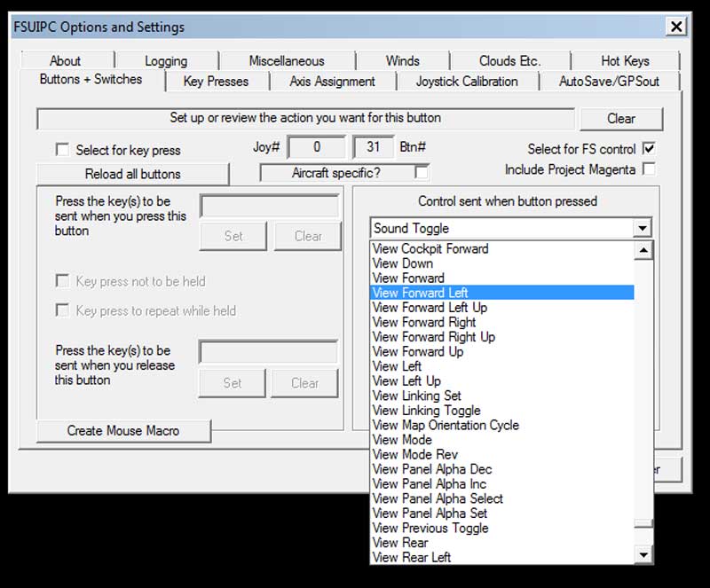Open the Joystick Calibration tab
710x588 pixels.
point(467,82)
